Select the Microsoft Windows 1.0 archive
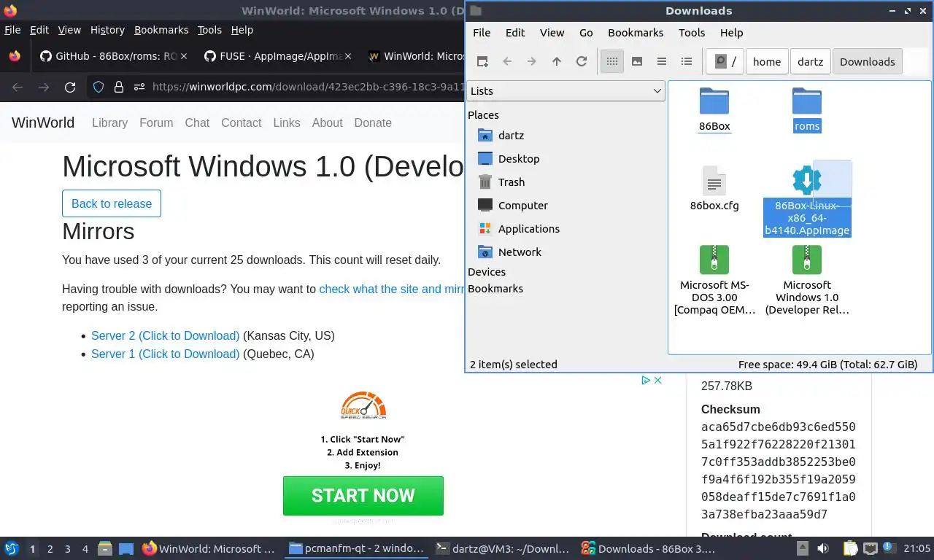The image size is (934, 560). [807, 280]
